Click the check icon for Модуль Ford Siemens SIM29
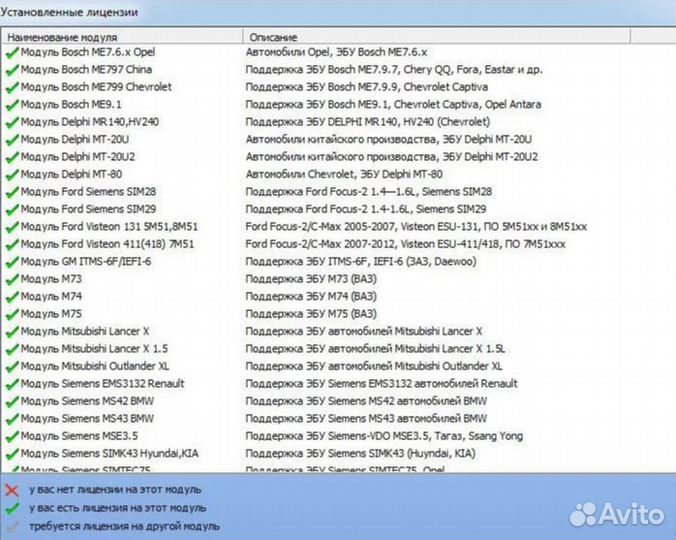 (x=12, y=209)
